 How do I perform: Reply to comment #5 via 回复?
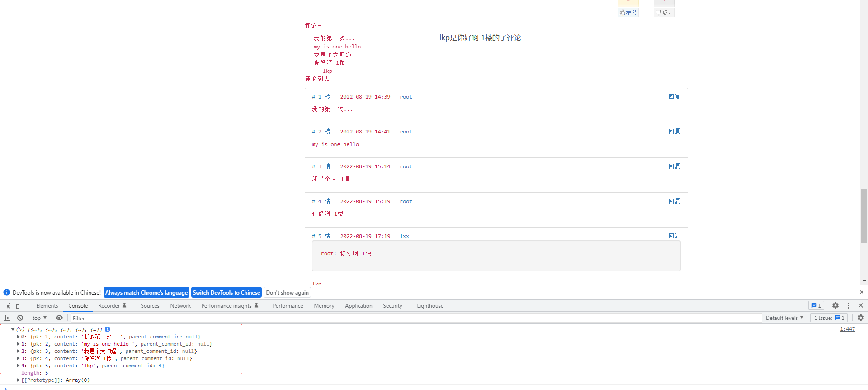(675, 236)
